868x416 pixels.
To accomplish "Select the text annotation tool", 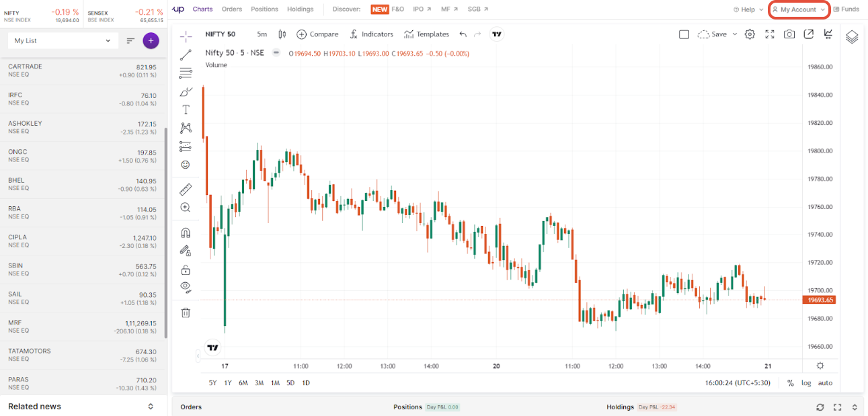I will (186, 110).
